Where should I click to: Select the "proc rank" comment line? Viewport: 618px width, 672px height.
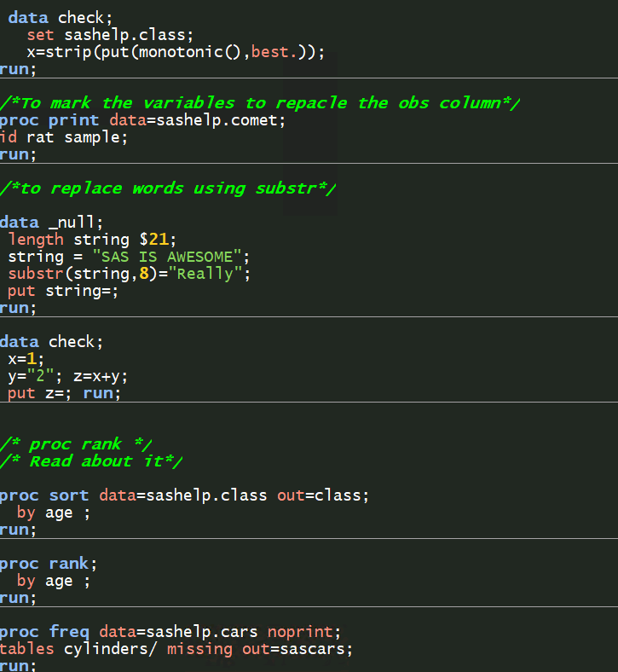click(x=76, y=444)
